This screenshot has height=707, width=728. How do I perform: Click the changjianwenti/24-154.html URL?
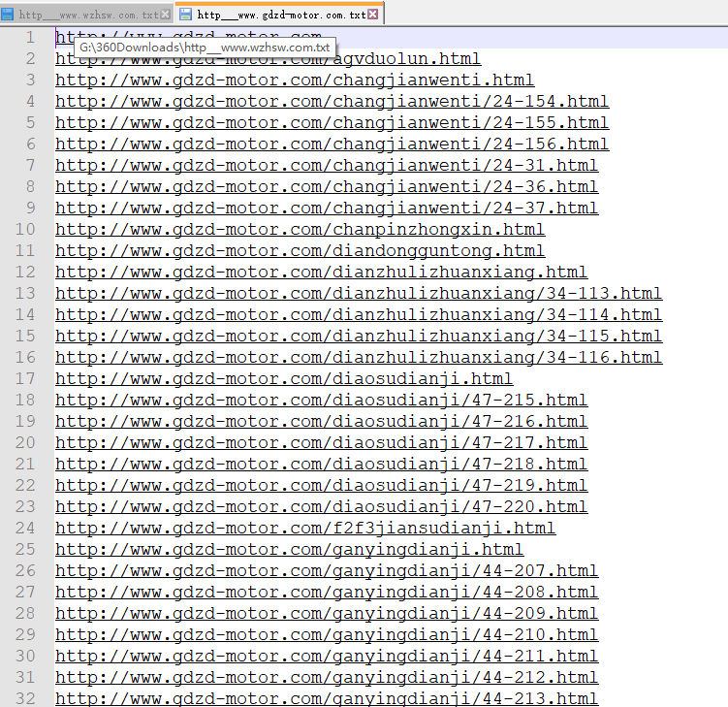coord(331,102)
